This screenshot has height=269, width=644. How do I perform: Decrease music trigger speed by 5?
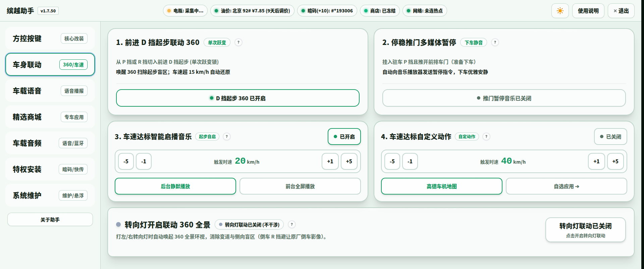click(x=126, y=161)
